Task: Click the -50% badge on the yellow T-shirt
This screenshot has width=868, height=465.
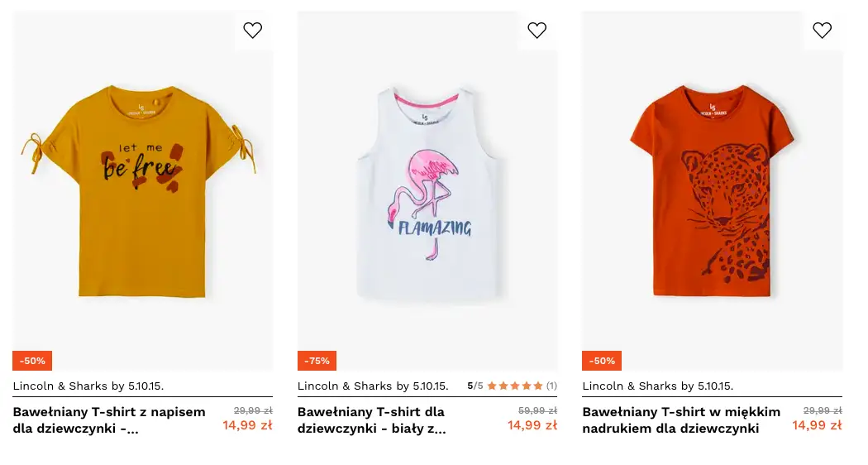Action: click(x=32, y=361)
